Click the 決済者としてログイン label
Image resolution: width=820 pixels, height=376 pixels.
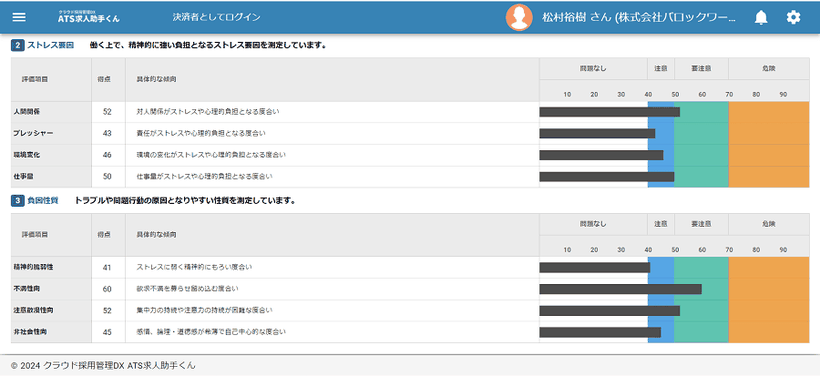pos(217,17)
